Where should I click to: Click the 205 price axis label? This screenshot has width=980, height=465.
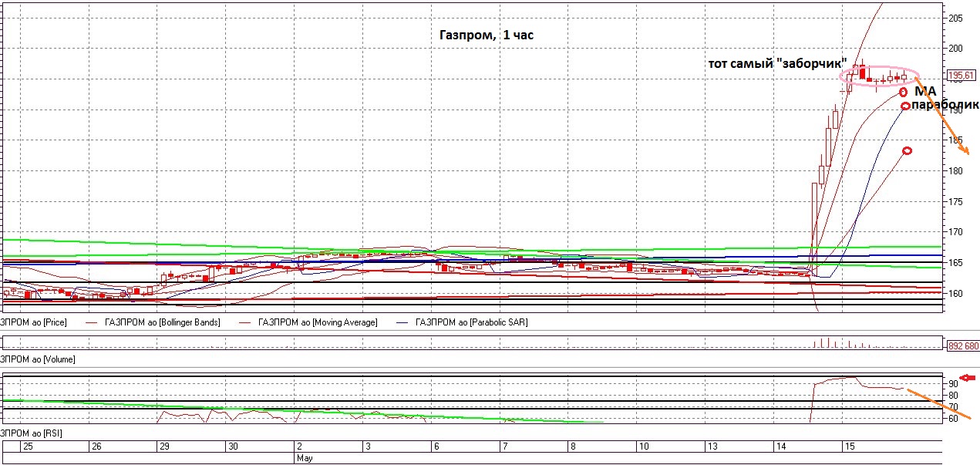957,18
